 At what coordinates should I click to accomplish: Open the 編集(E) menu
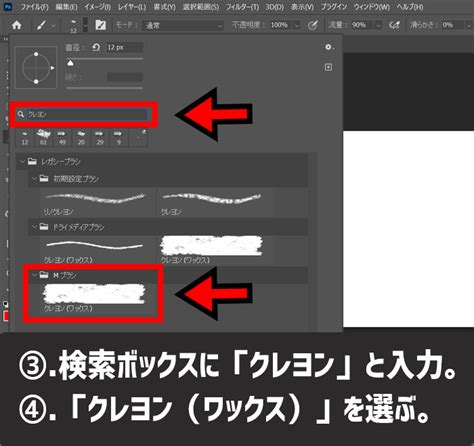pyautogui.click(x=66, y=7)
